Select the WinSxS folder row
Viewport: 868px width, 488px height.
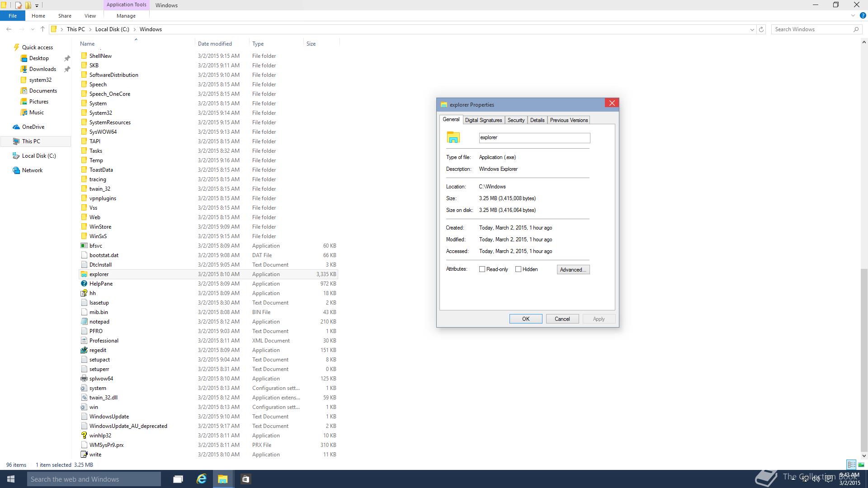pyautogui.click(x=208, y=236)
